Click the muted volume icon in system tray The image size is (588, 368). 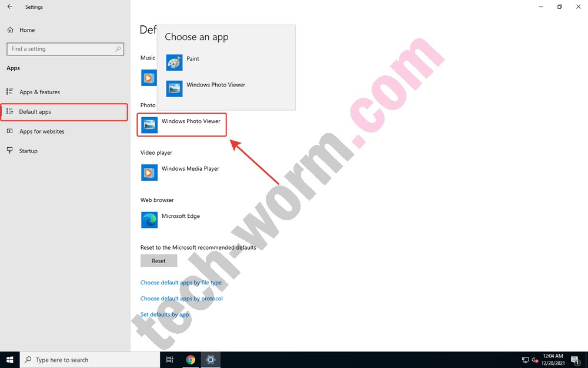[x=535, y=360]
